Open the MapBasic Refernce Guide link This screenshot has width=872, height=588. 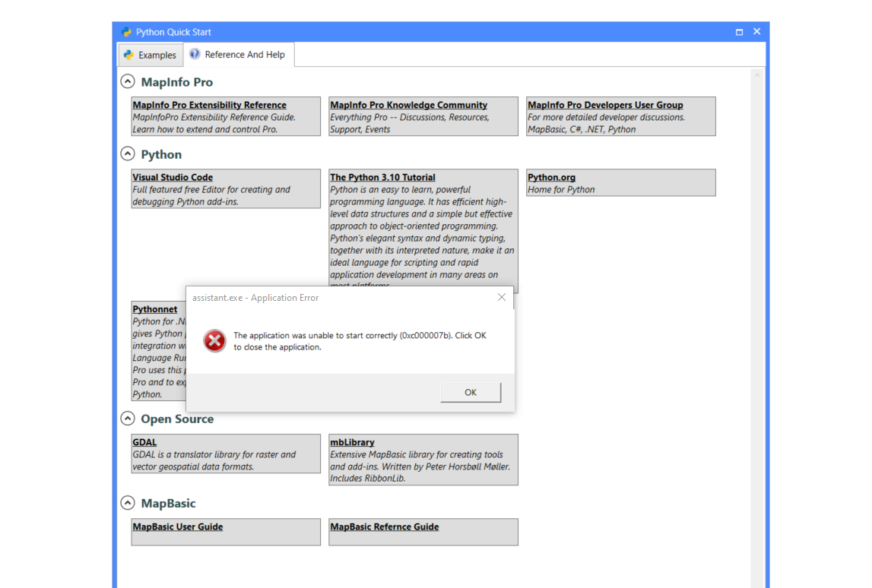coord(384,527)
